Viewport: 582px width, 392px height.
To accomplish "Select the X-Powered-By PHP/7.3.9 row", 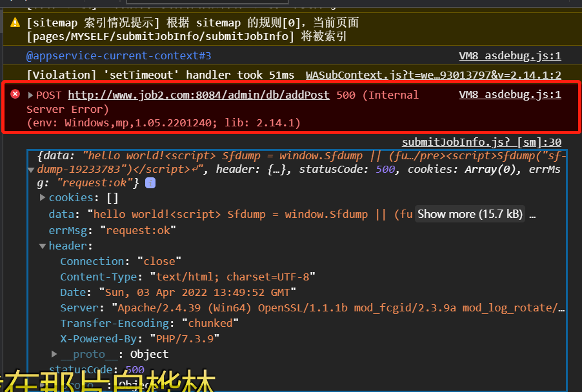I will 140,339.
